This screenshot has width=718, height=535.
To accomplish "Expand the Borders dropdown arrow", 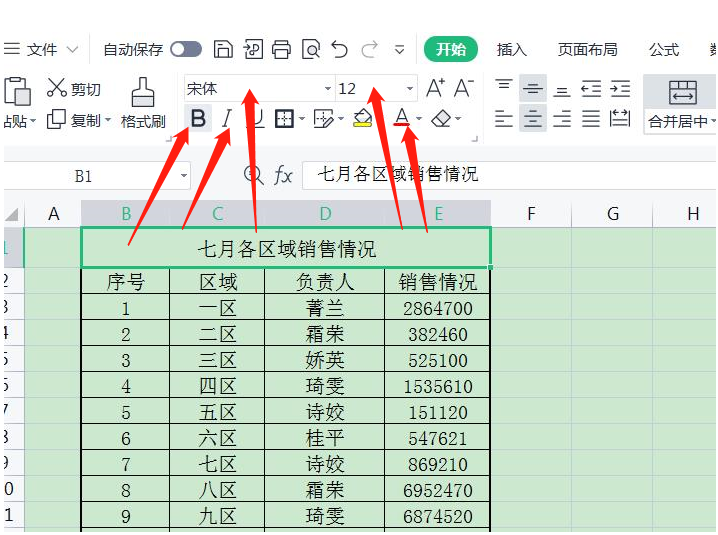I will 302,119.
